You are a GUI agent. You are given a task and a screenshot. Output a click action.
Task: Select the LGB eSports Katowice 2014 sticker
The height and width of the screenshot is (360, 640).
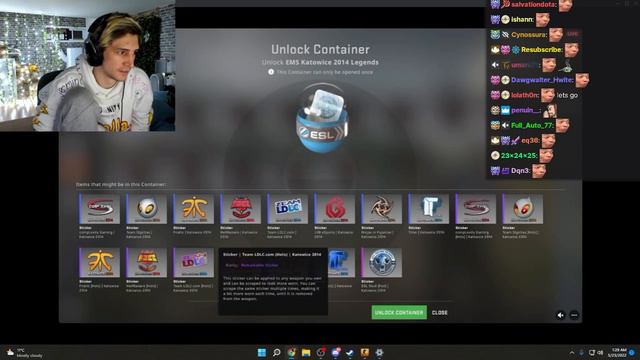tap(335, 209)
